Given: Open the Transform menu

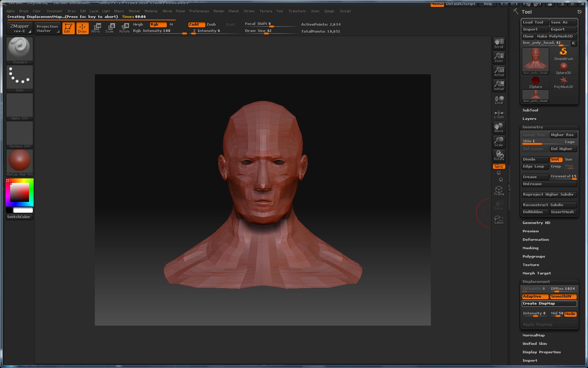Looking at the screenshot, I should [297, 11].
